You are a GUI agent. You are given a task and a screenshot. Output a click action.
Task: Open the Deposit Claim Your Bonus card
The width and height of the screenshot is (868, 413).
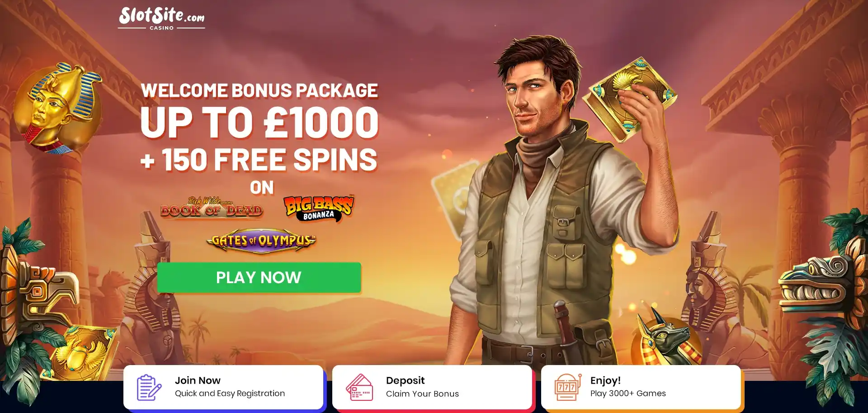(x=432, y=387)
